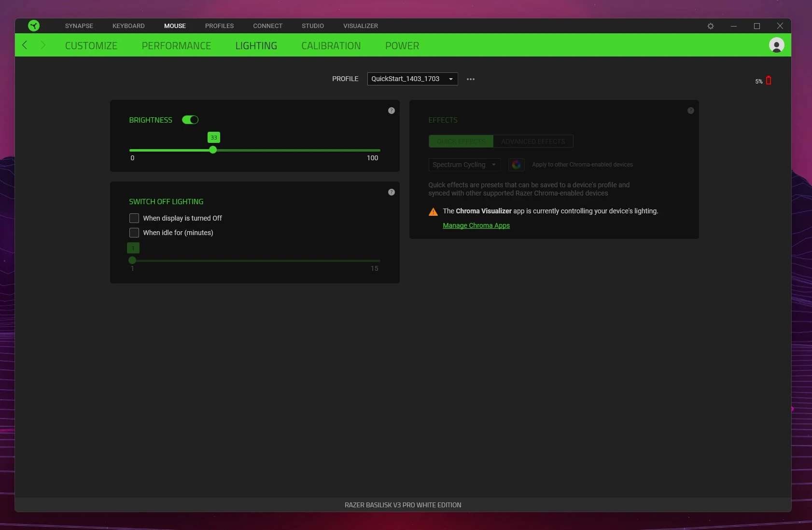Click the Razer logo icon
812x530 pixels.
(x=34, y=26)
